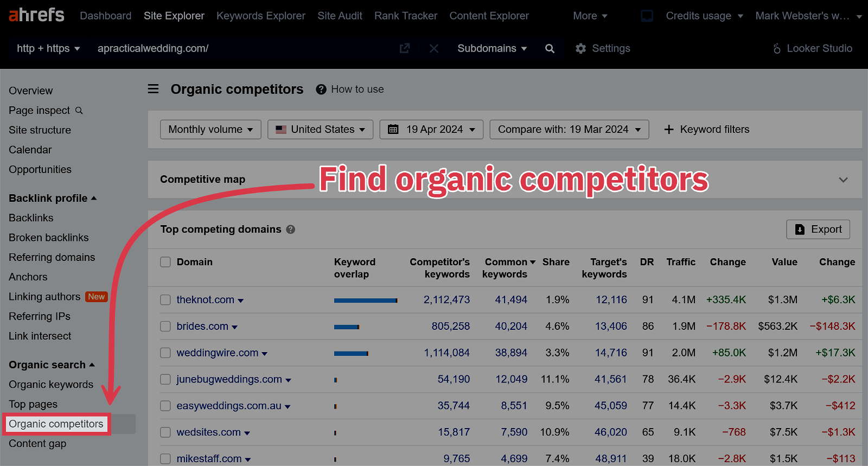The height and width of the screenshot is (466, 868).
Task: Toggle the hamburger sidebar menu icon
Action: coord(154,89)
